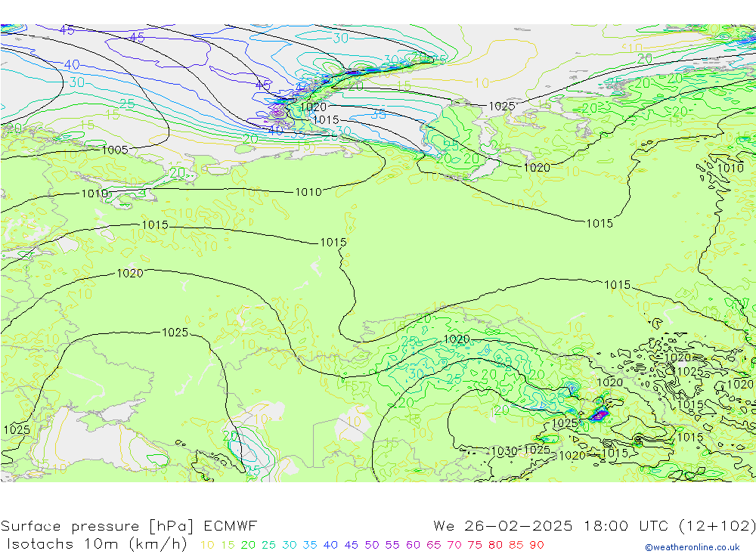
Task: Click the 'Isotachs 10m (km/h)' legend label
Action: (97, 544)
